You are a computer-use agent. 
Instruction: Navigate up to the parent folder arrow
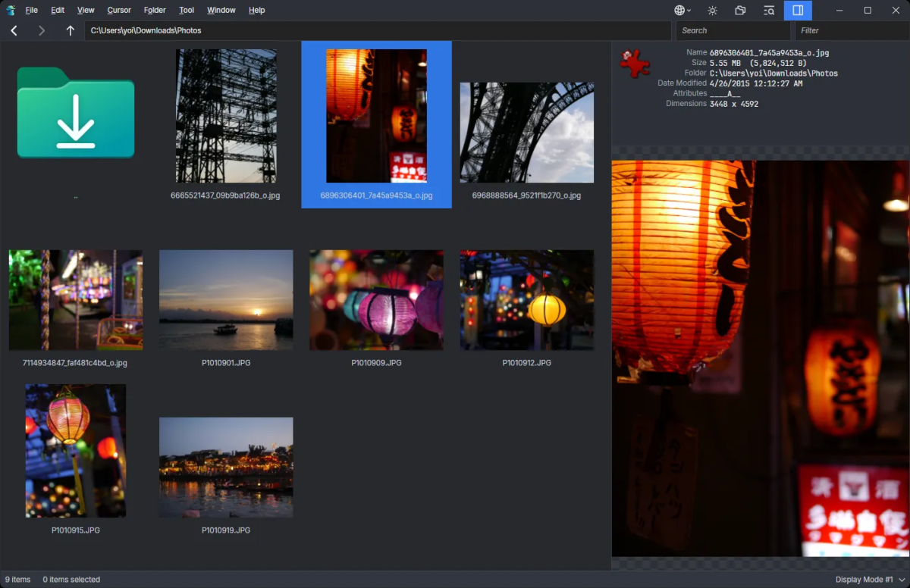(x=71, y=30)
